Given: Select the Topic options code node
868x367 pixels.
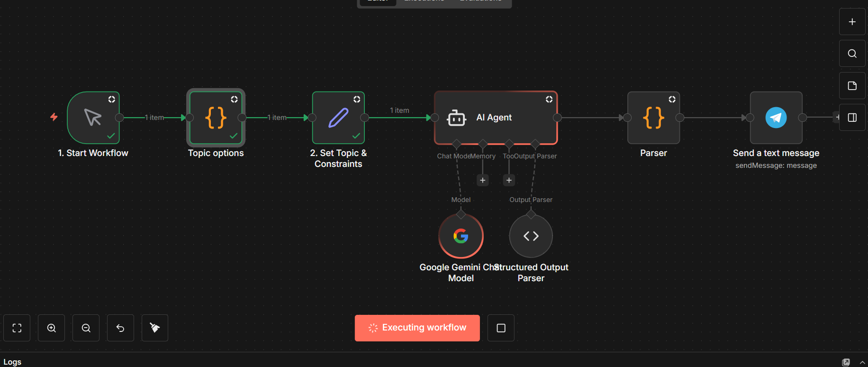Looking at the screenshot, I should click(x=216, y=118).
